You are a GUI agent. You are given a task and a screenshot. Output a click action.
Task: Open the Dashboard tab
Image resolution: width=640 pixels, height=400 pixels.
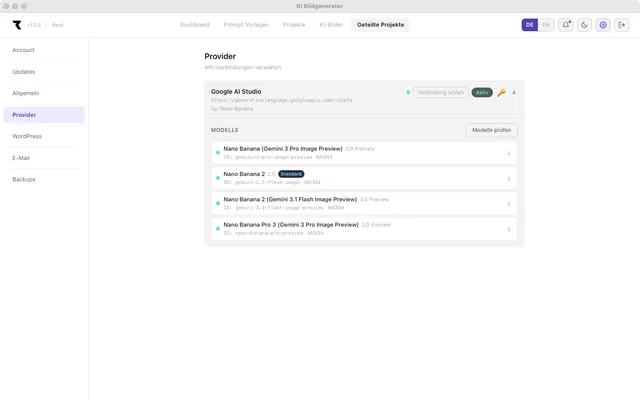click(195, 25)
